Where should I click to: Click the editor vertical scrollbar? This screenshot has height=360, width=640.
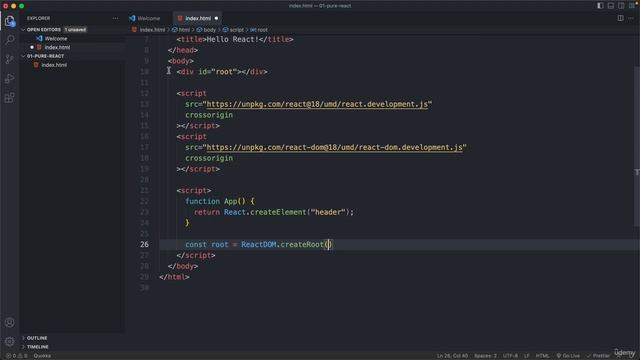point(637,147)
